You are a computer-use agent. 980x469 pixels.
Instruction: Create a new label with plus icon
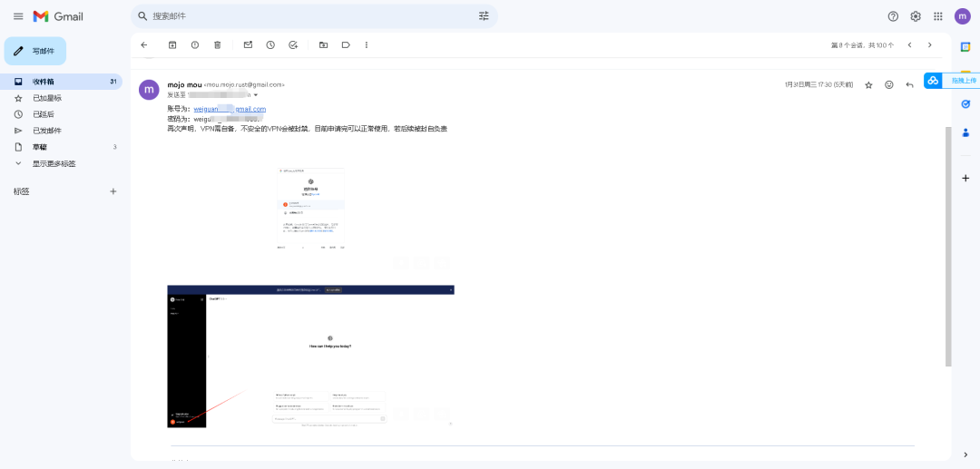click(x=113, y=191)
